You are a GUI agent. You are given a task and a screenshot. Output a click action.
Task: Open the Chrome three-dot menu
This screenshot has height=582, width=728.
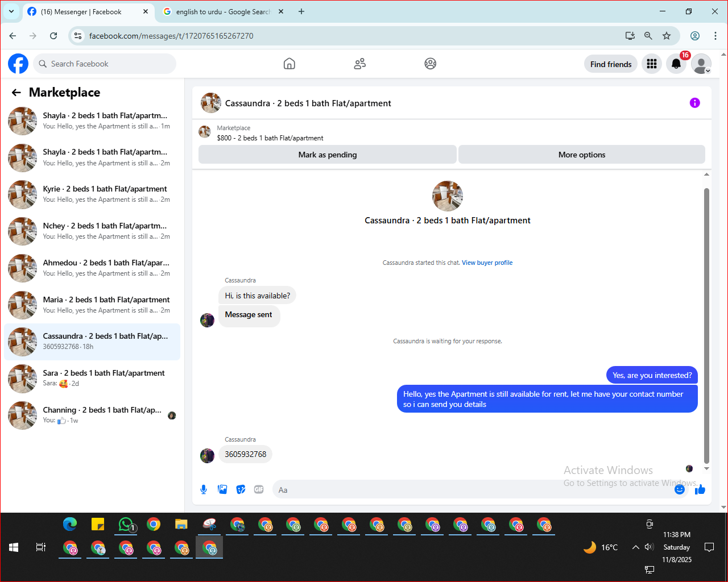715,36
